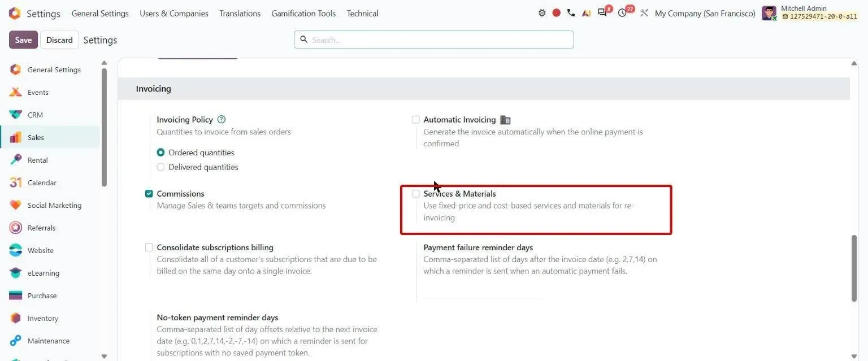Screen dimensions: 868x361
Task: Click the sidebar scroll up arrow
Action: tap(104, 63)
